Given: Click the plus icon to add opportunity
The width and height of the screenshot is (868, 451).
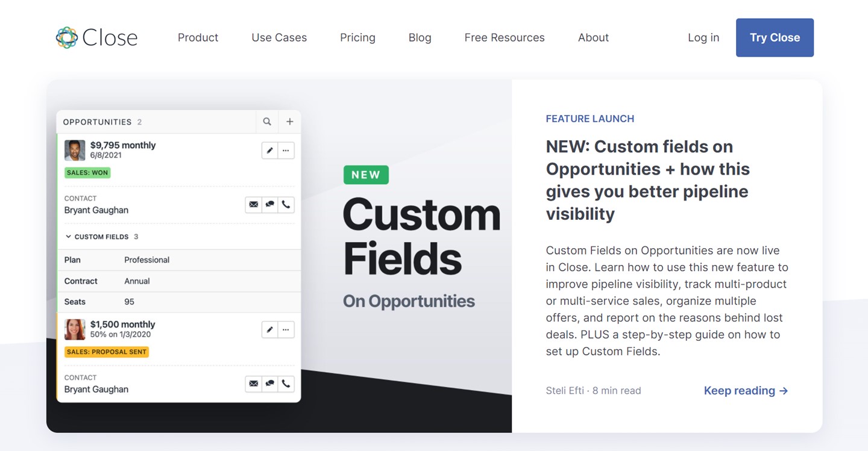Looking at the screenshot, I should pyautogui.click(x=290, y=122).
